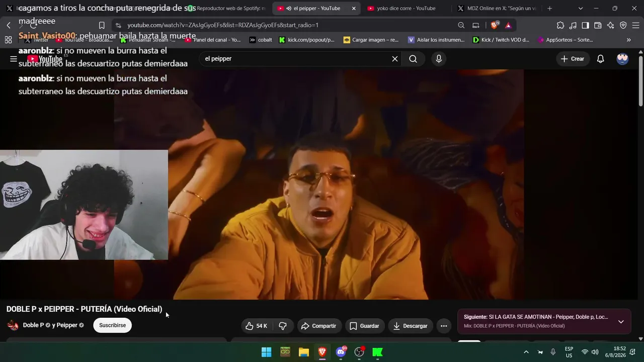Open the AppSorteos bookmark

pyautogui.click(x=566, y=40)
